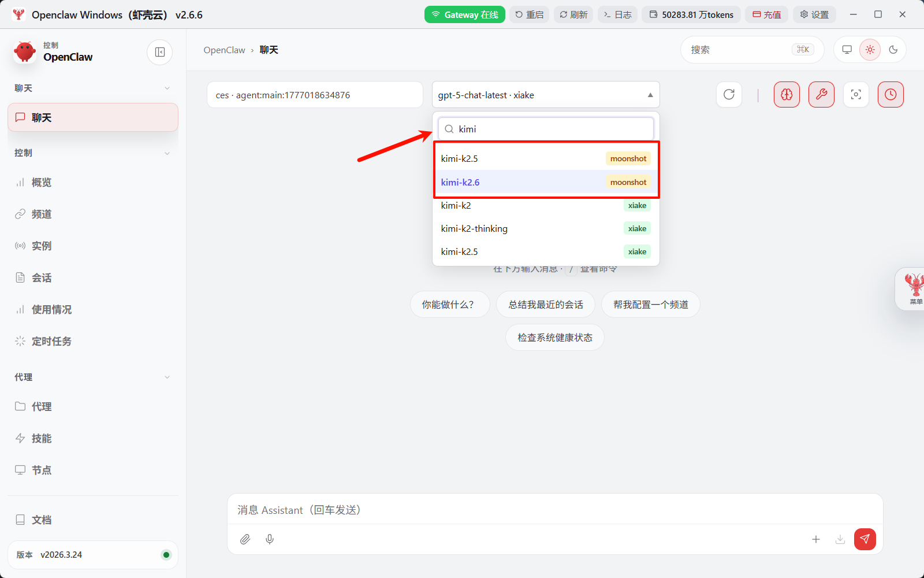This screenshot has width=924, height=578.
Task: Maximize the Openclaw window
Action: click(878, 14)
